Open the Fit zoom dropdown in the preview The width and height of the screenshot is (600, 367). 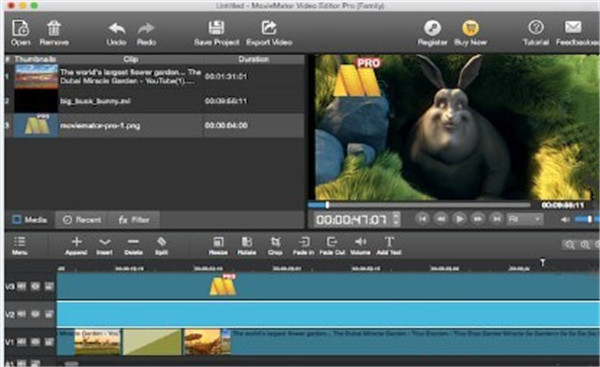[524, 219]
